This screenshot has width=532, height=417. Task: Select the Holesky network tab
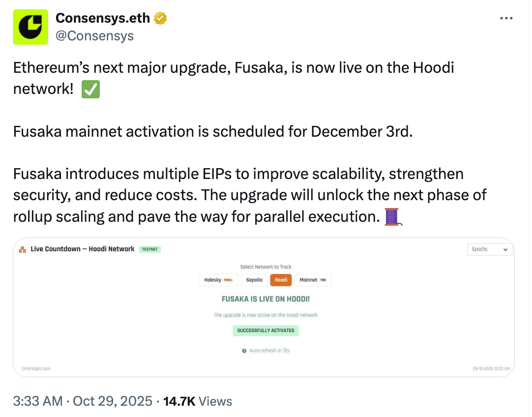pyautogui.click(x=219, y=280)
